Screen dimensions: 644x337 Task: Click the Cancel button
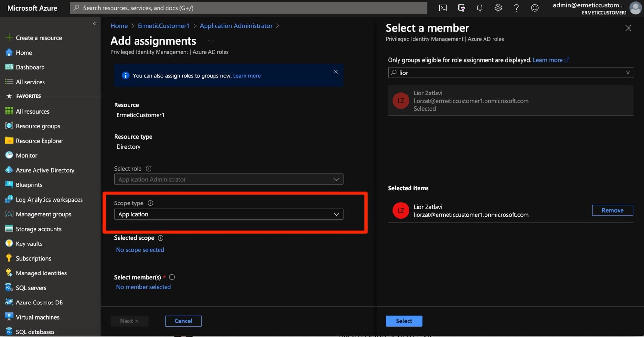point(183,321)
